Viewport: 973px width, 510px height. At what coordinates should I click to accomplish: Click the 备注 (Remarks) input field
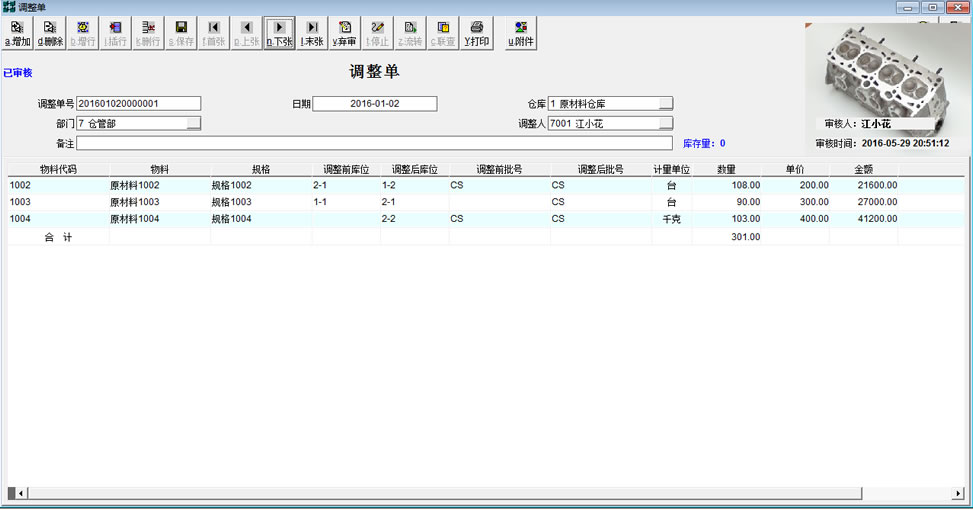click(x=374, y=143)
